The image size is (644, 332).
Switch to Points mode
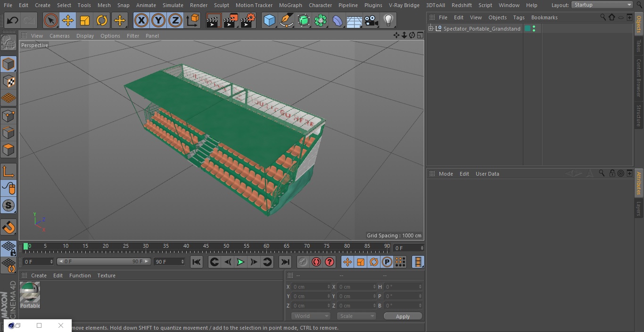[8, 115]
